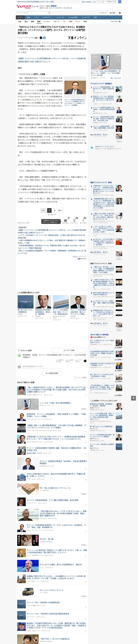The image size is (138, 644).
Task: Click the ログイン link
Action: pos(42,8)
